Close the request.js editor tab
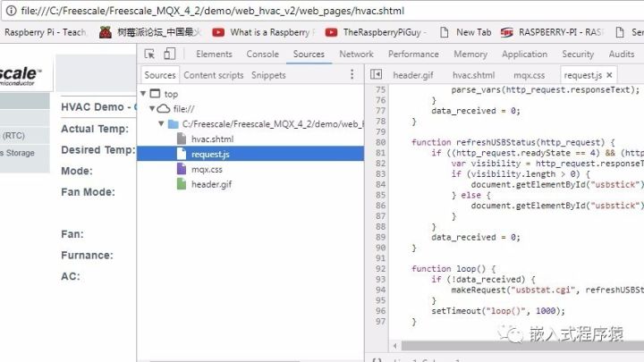The image size is (644, 362). (x=609, y=75)
